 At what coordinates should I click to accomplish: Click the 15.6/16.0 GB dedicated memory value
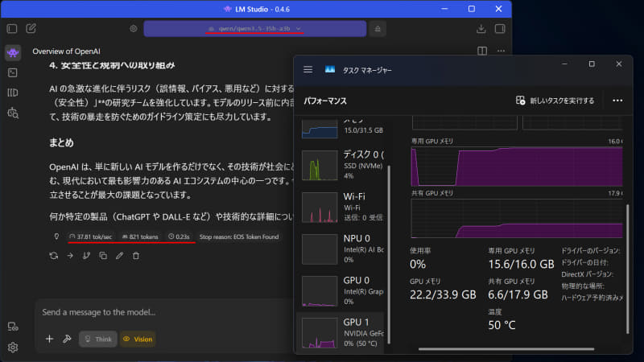pyautogui.click(x=521, y=264)
